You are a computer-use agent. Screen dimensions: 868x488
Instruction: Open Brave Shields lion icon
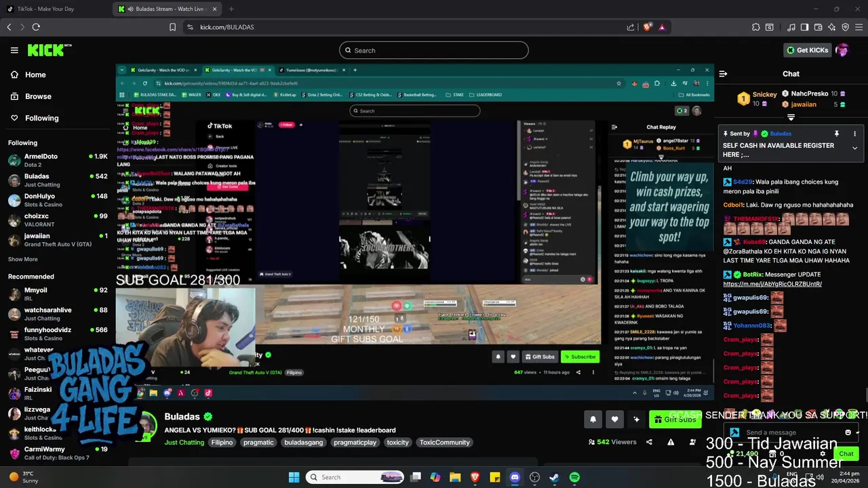point(647,27)
